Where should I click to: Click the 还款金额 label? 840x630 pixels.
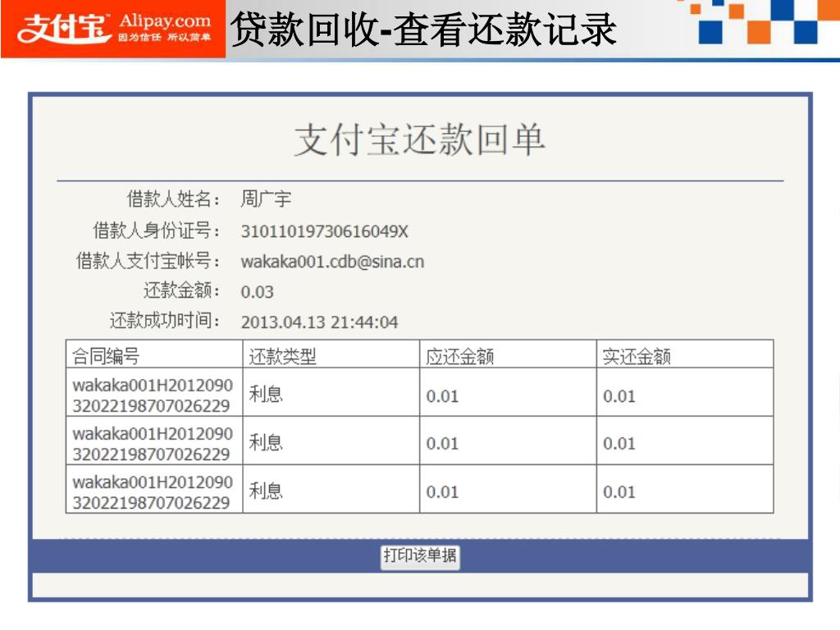coord(181,290)
